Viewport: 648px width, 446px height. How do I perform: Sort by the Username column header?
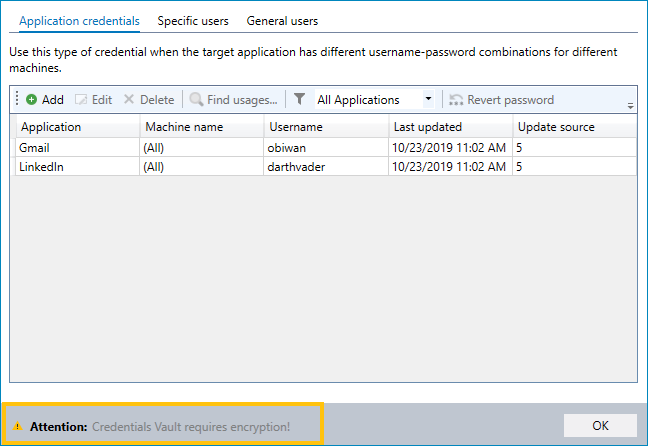326,127
